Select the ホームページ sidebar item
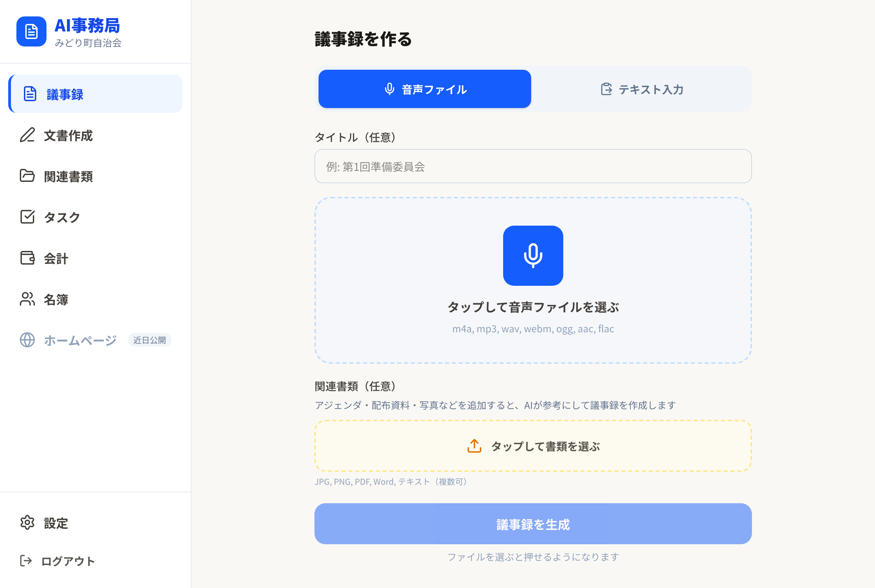 click(x=95, y=340)
